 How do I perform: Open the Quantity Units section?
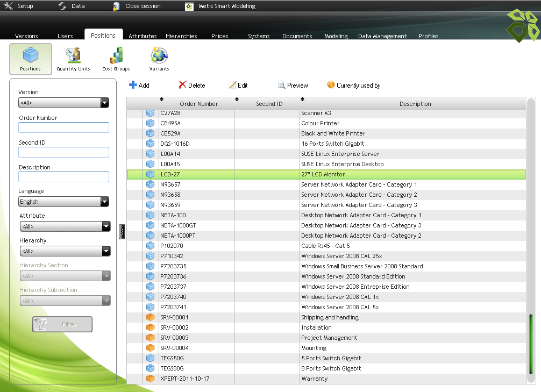click(x=73, y=59)
